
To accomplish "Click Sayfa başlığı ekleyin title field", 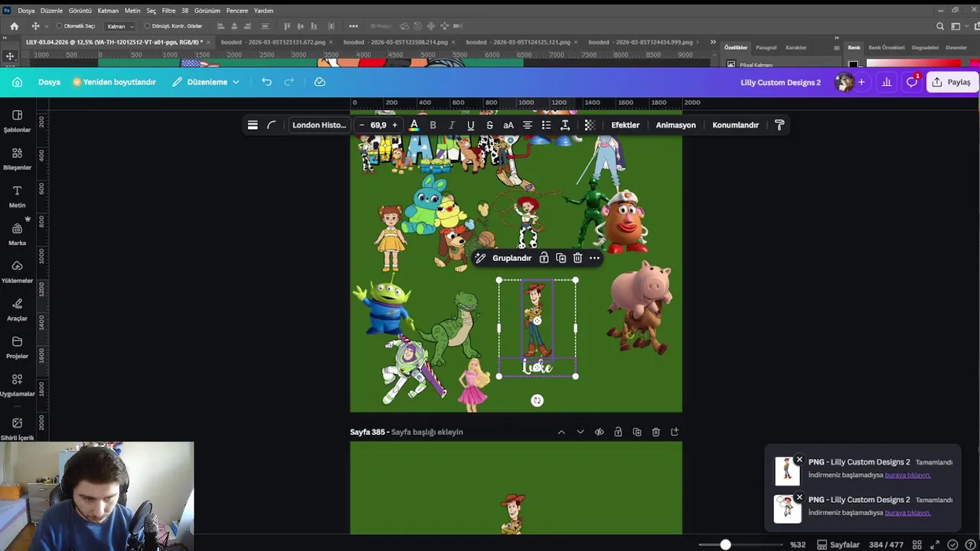I will (x=427, y=432).
